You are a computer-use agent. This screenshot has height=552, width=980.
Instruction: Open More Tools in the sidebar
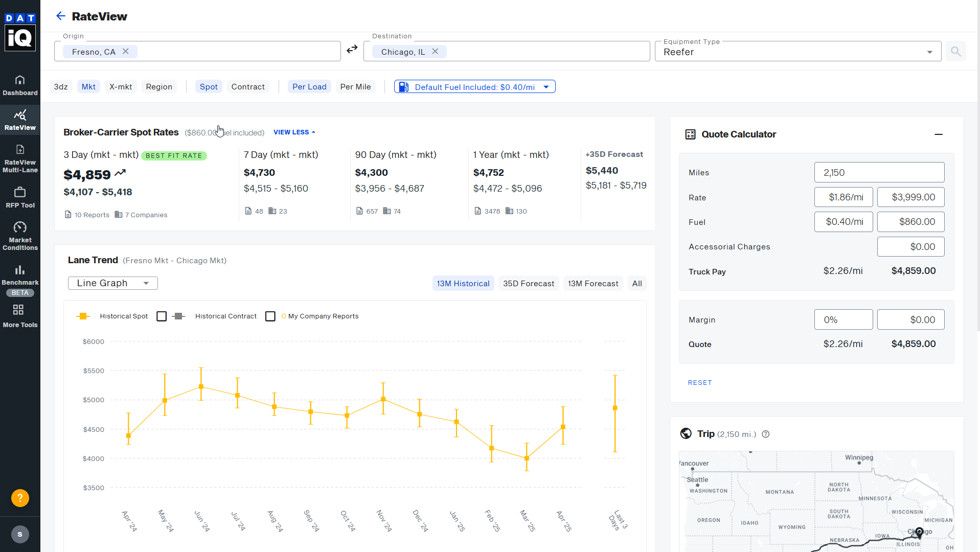pos(20,316)
